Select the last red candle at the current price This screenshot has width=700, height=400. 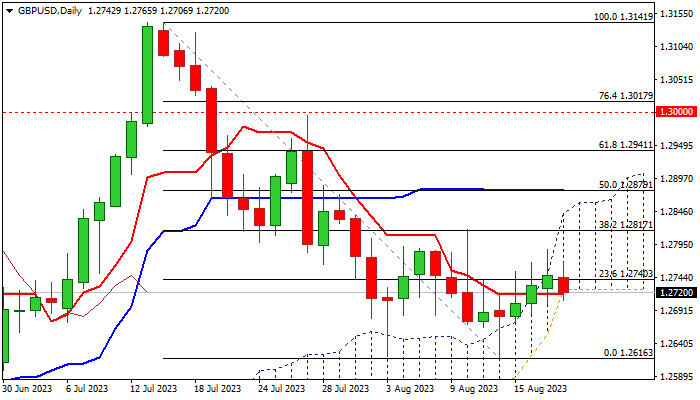pyautogui.click(x=563, y=285)
